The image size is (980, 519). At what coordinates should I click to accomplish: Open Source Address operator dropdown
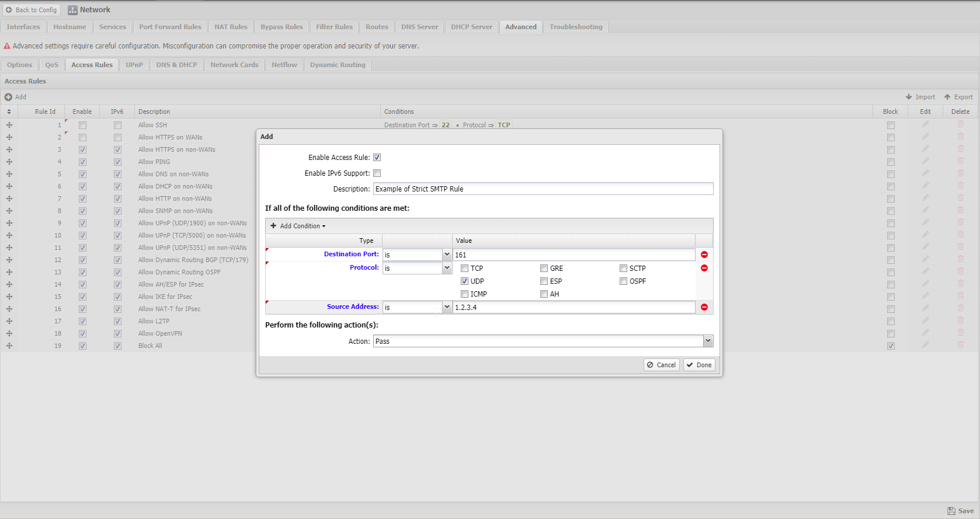pyautogui.click(x=447, y=307)
